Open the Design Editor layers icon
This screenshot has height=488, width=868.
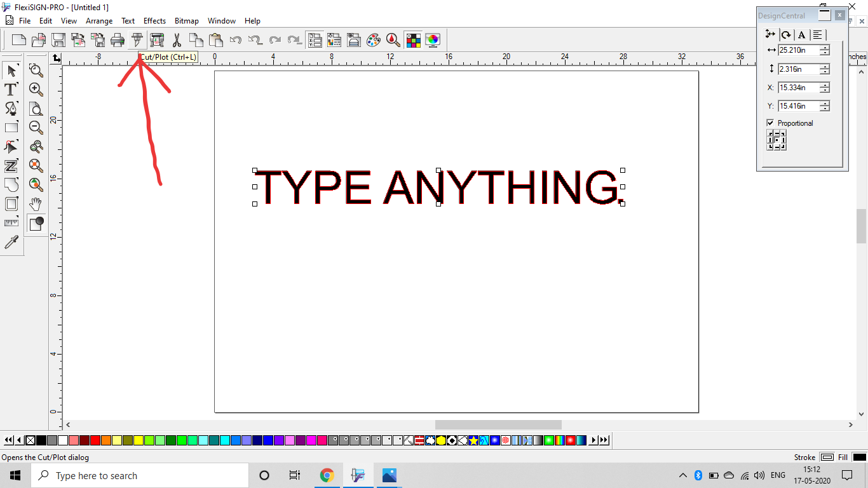click(x=354, y=40)
